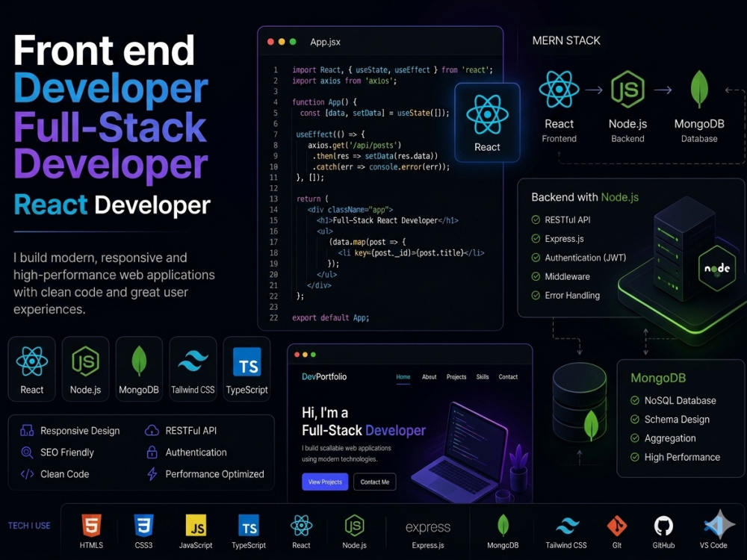The height and width of the screenshot is (560, 747).
Task: Click the 'Backend with Node.js' panel heading
Action: point(585,197)
